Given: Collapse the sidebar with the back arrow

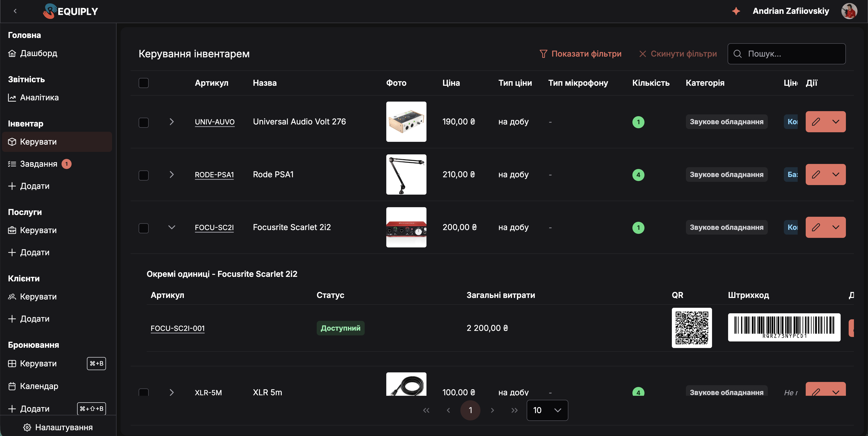Looking at the screenshot, I should (15, 11).
